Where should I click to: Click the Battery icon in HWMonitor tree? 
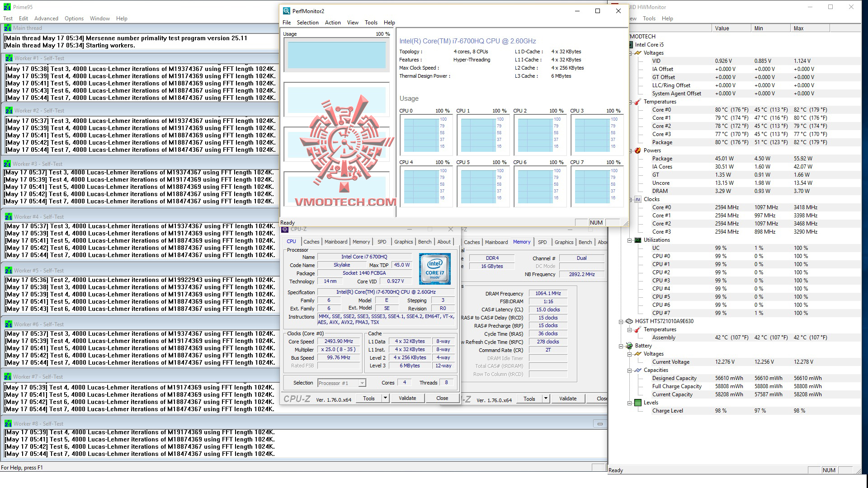629,346
